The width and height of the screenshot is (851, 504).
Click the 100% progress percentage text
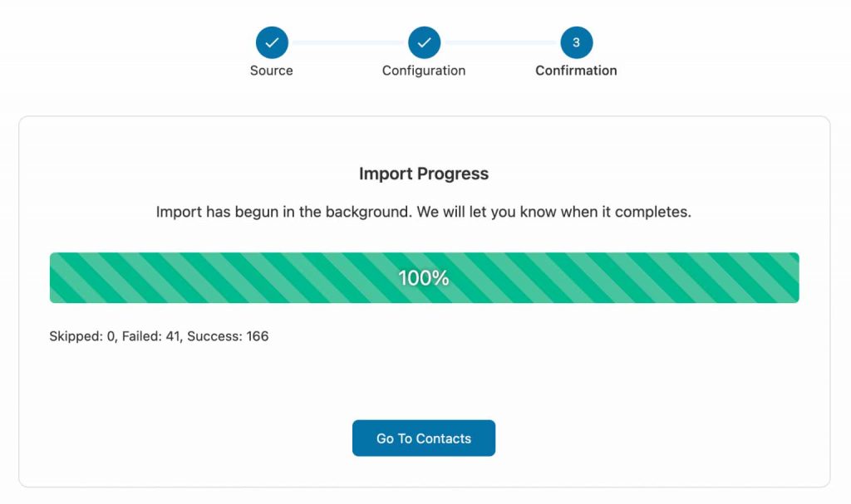424,278
